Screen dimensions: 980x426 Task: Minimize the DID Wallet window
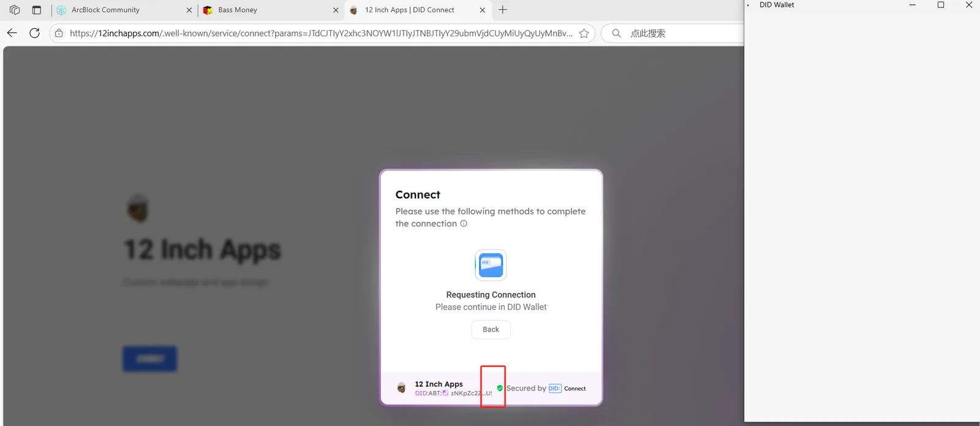coord(913,5)
